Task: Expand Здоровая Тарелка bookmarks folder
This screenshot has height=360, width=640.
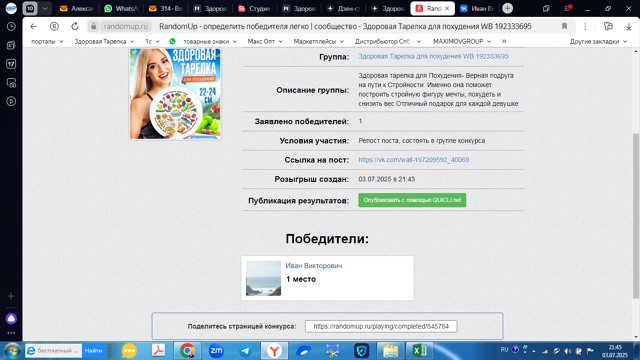Action: [x=104, y=41]
